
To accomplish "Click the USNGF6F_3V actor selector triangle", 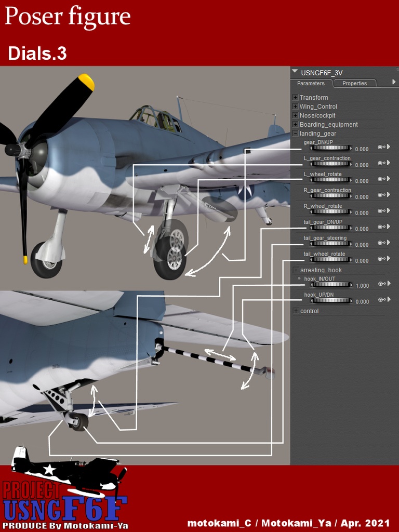I will (295, 72).
